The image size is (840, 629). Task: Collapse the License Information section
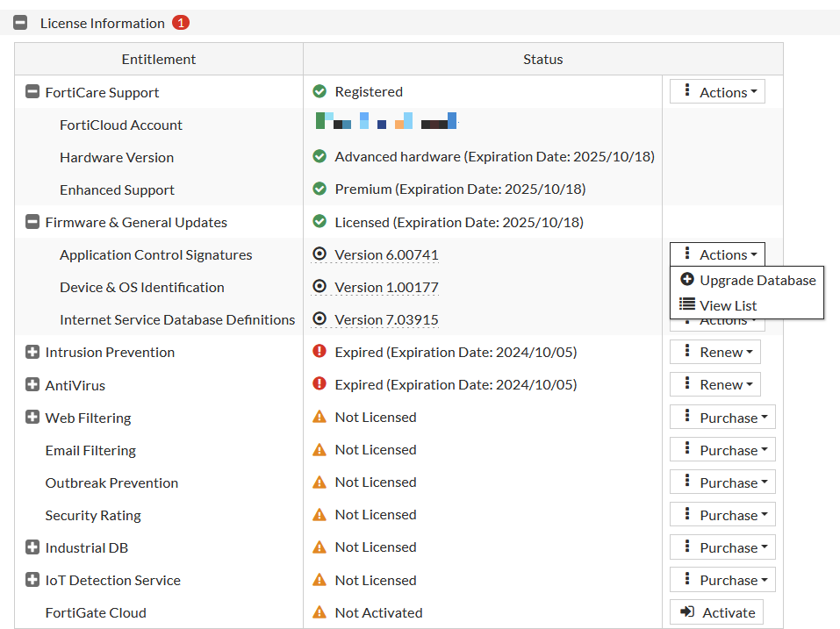[x=20, y=23]
